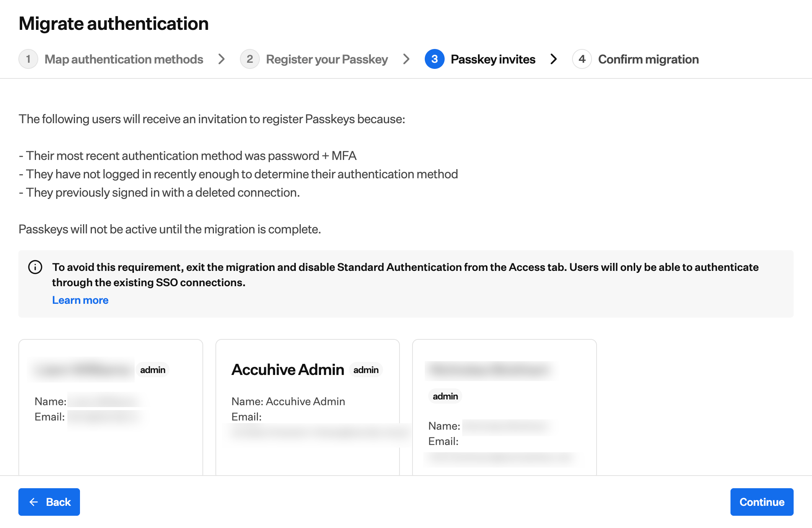Click the step 2 numbered circle
Viewport: 812px width, 528px height.
tap(250, 59)
